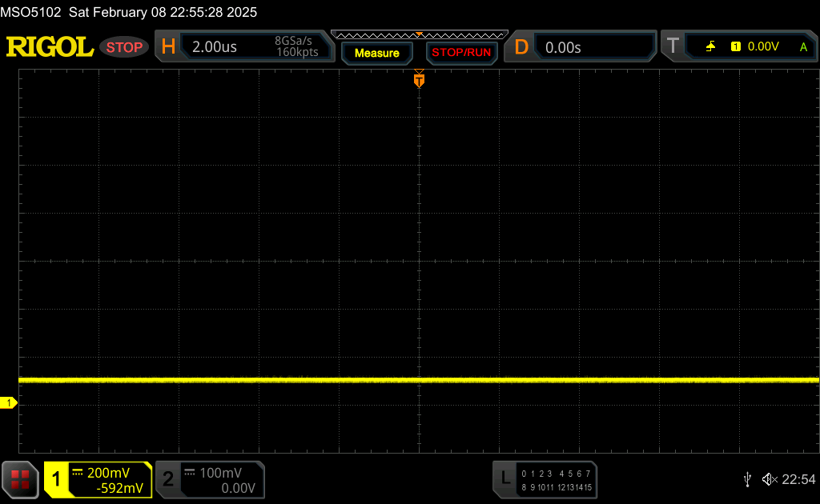Click logic analyzer digital channels 8-15 row
Viewport: 820px width, 504px height.
pos(556,487)
